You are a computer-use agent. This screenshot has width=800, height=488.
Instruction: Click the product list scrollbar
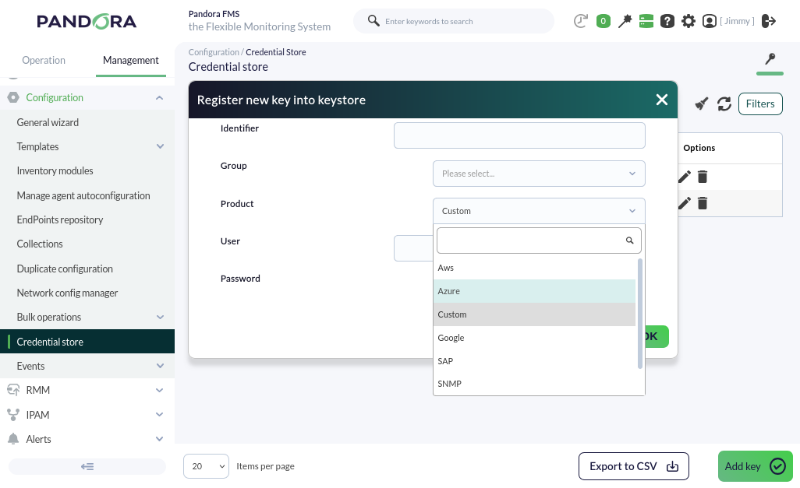click(x=640, y=313)
